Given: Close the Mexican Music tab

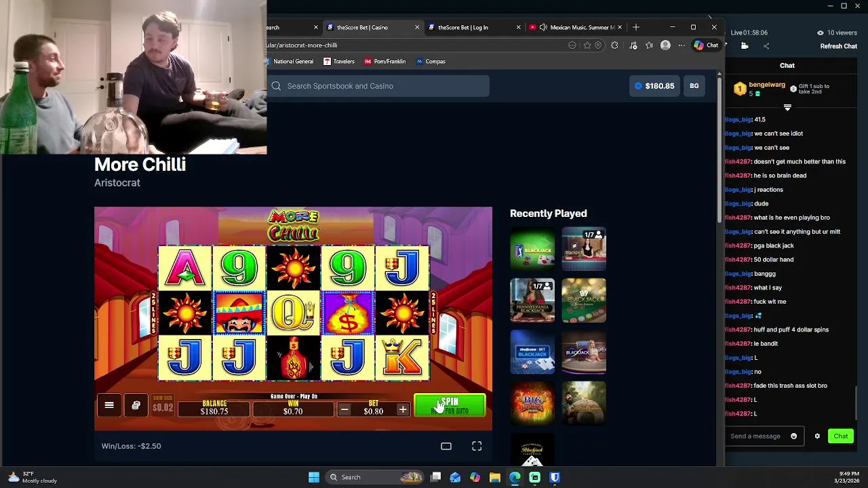Looking at the screenshot, I should pos(619,27).
